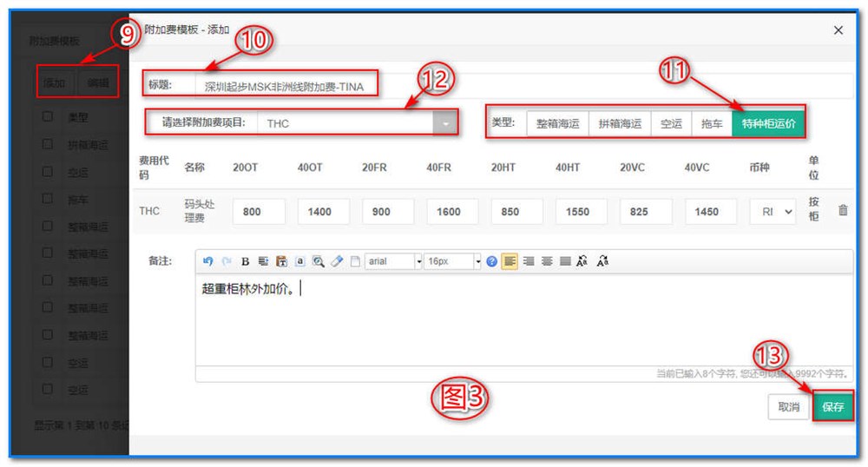This screenshot has width=868, height=467.
Task: Click the 40FR price field showing 1600
Action: pos(452,212)
